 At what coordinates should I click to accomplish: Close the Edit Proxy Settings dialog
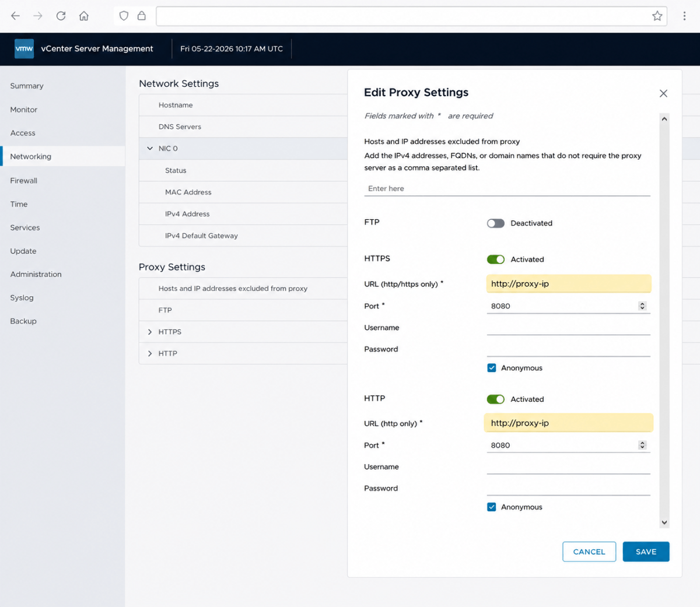click(663, 93)
